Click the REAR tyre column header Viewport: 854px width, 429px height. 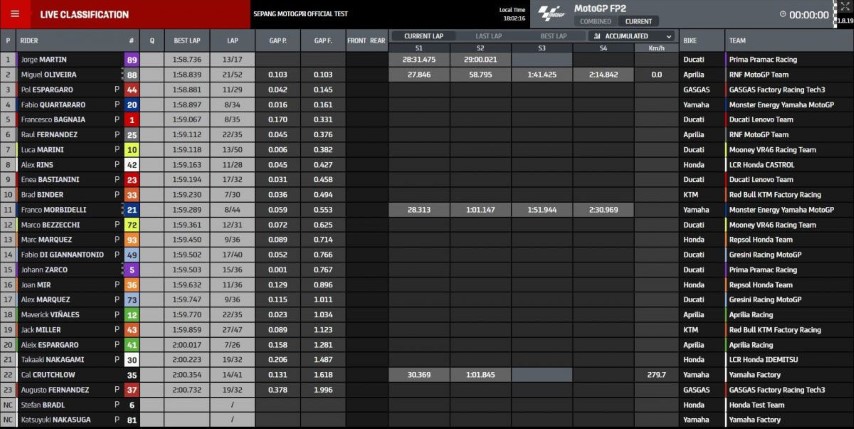click(x=377, y=40)
